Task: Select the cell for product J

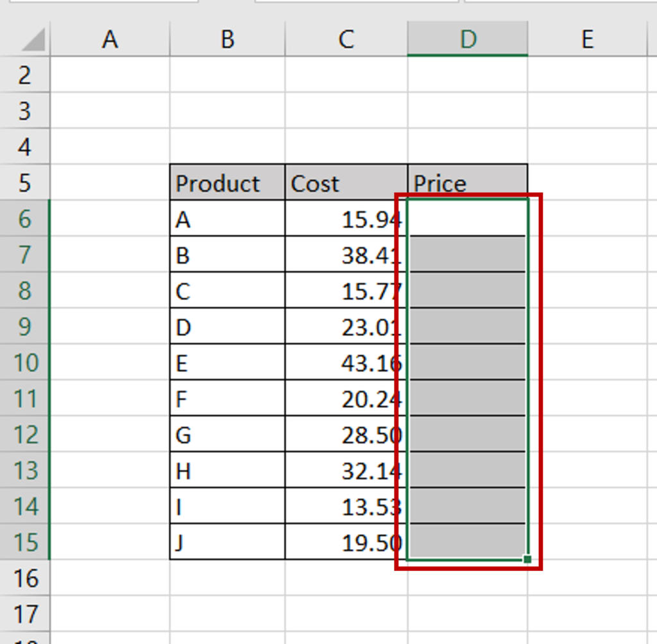Action: click(x=228, y=542)
